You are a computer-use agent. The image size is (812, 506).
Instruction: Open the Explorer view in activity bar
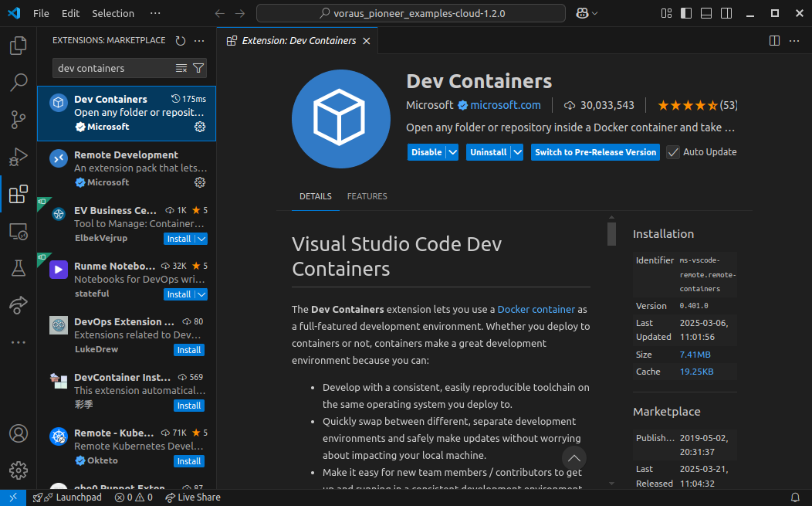[18, 46]
